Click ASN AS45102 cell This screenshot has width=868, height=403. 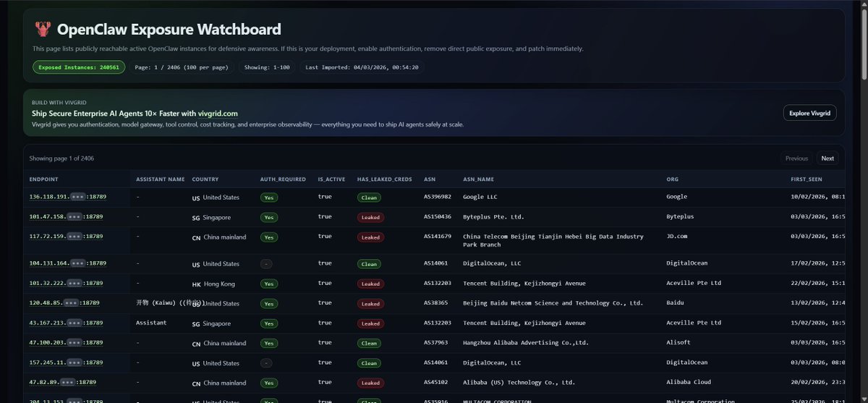(436, 382)
